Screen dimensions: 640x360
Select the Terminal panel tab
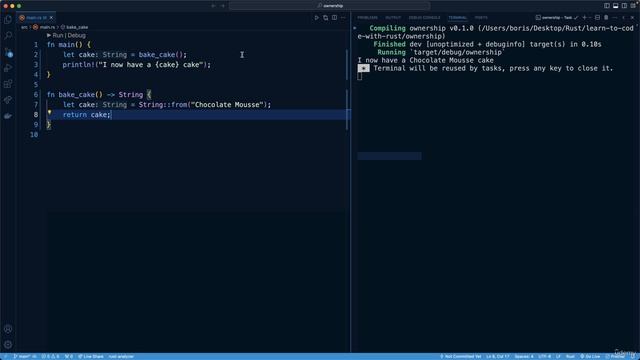tap(457, 18)
